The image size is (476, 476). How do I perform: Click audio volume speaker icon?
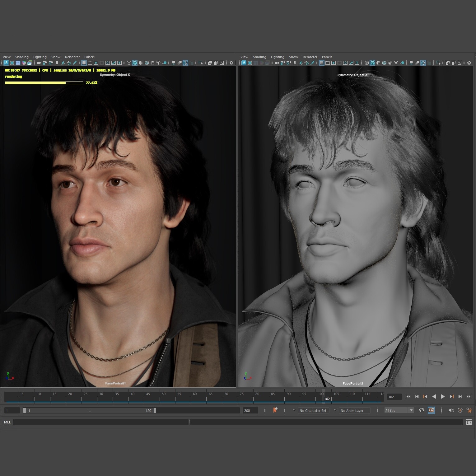pyautogui.click(x=451, y=410)
